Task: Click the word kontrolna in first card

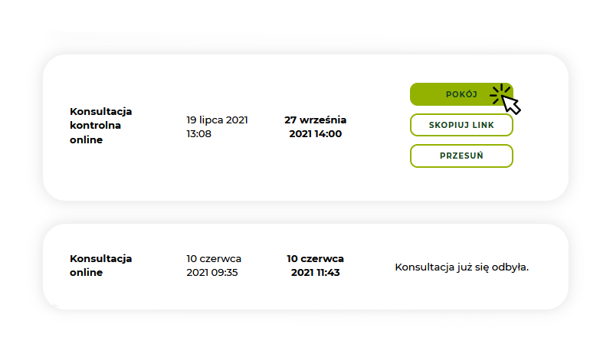Action: click(95, 126)
